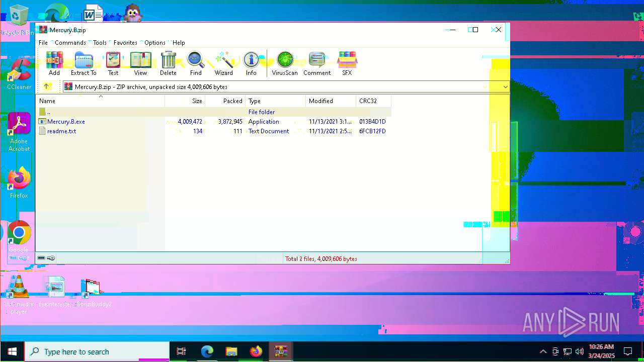Start VirusScan on archive
Viewport: 644px width, 362px height.
tap(285, 63)
